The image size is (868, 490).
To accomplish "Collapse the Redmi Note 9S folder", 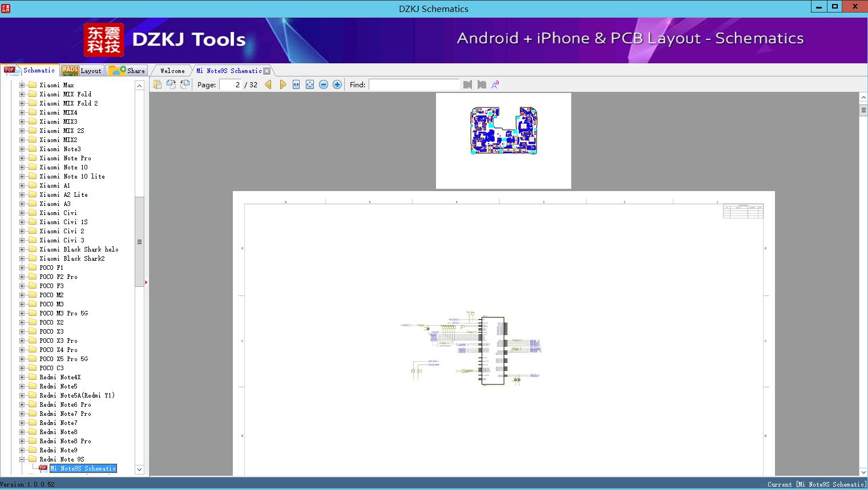I will pyautogui.click(x=22, y=459).
